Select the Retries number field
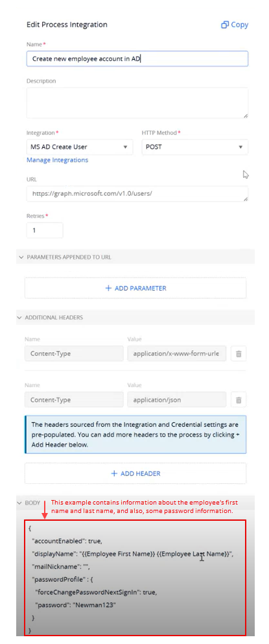269x644 pixels. (x=45, y=230)
